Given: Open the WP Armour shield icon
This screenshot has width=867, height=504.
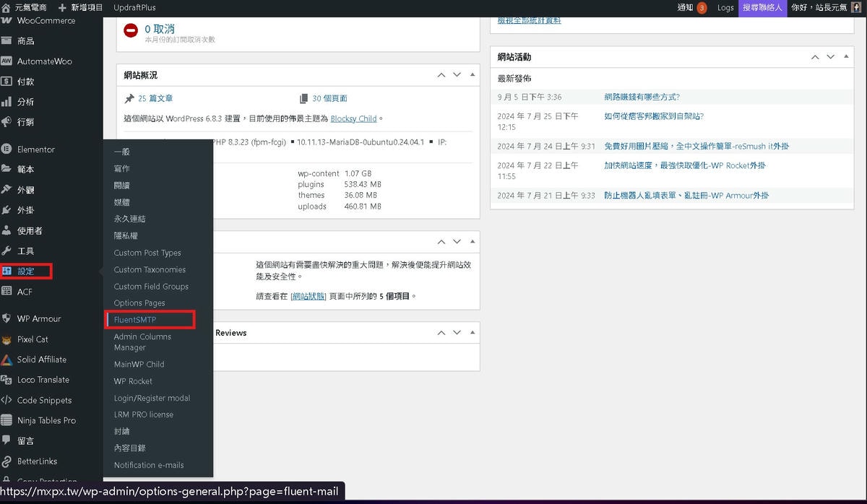Looking at the screenshot, I should click(7, 318).
